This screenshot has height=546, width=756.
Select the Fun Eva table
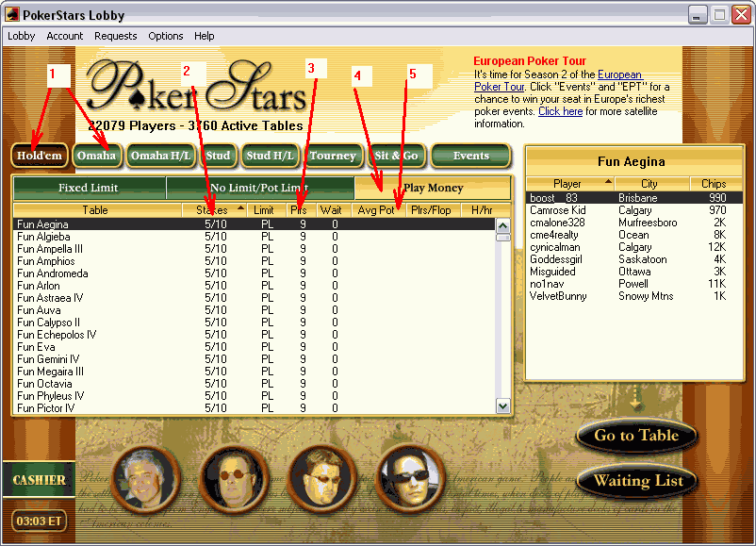(255, 347)
